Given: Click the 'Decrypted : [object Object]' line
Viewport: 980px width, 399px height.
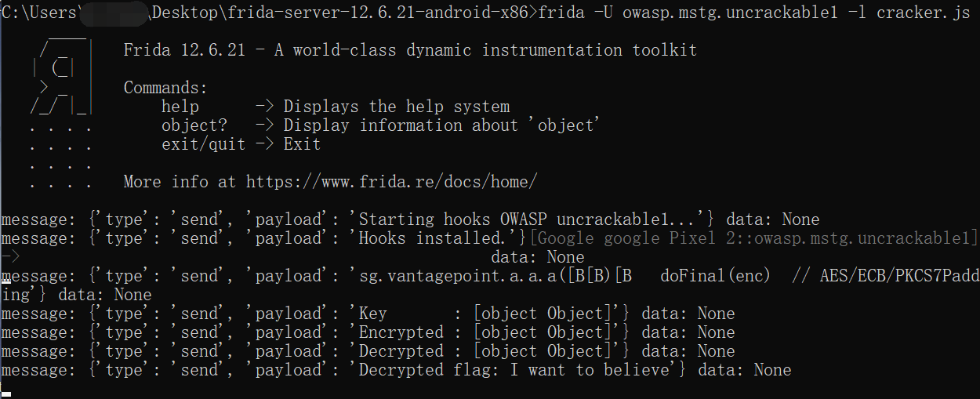Looking at the screenshot, I should click(368, 351).
